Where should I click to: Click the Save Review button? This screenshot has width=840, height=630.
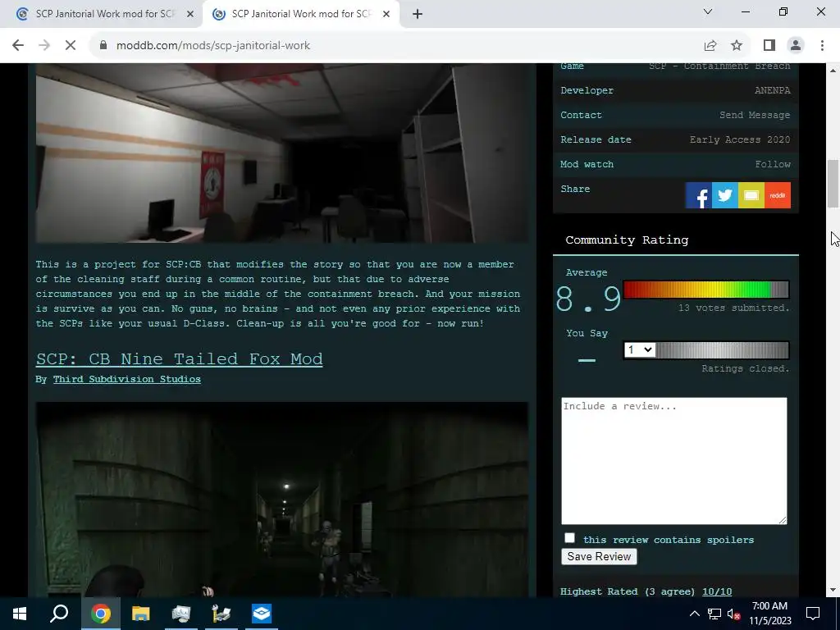click(599, 557)
